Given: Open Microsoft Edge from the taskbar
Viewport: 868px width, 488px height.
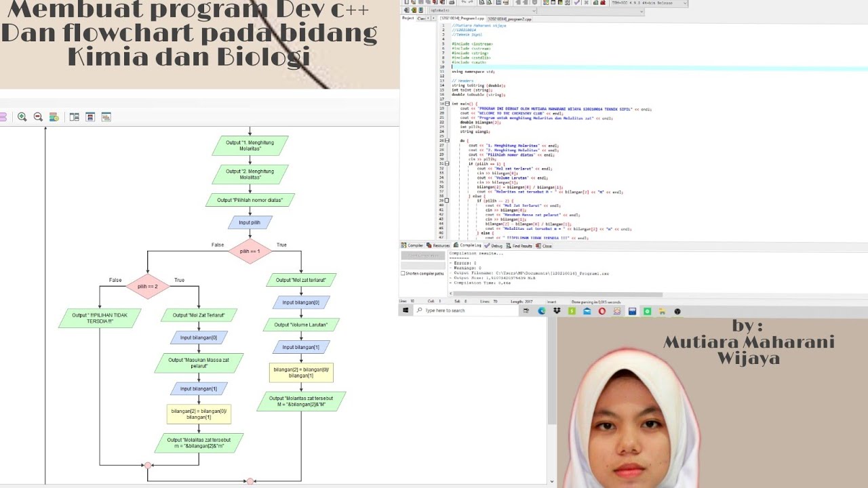Looking at the screenshot, I should click(x=542, y=311).
